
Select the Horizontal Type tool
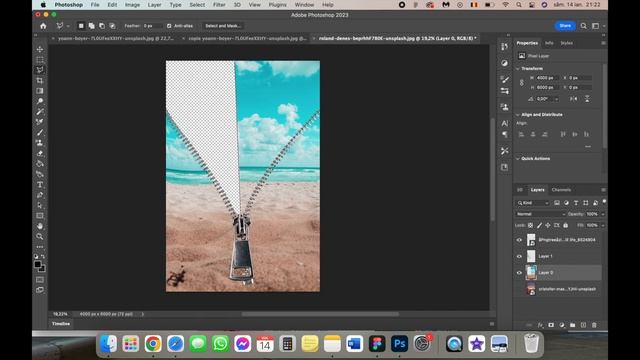click(40, 184)
